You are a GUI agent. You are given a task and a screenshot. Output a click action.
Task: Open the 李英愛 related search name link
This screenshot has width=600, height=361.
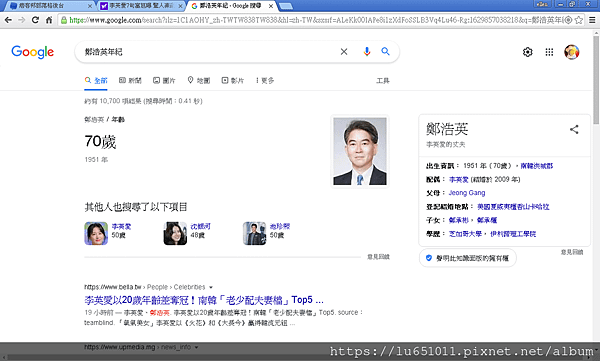121,226
